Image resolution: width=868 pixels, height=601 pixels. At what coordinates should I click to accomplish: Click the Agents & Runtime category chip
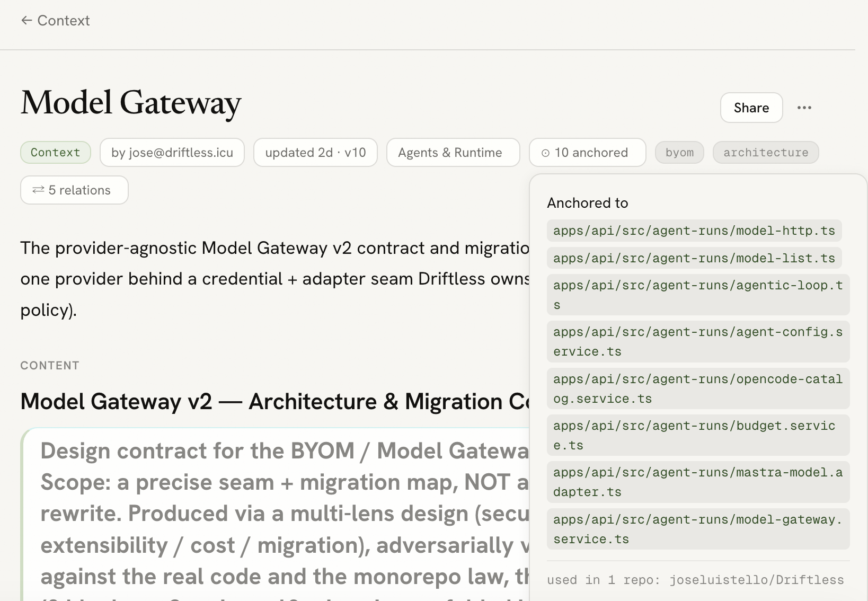click(453, 153)
